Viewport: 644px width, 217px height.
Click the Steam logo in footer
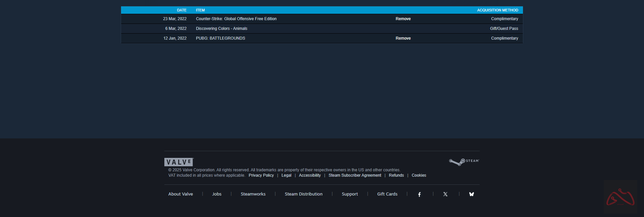pos(464,162)
